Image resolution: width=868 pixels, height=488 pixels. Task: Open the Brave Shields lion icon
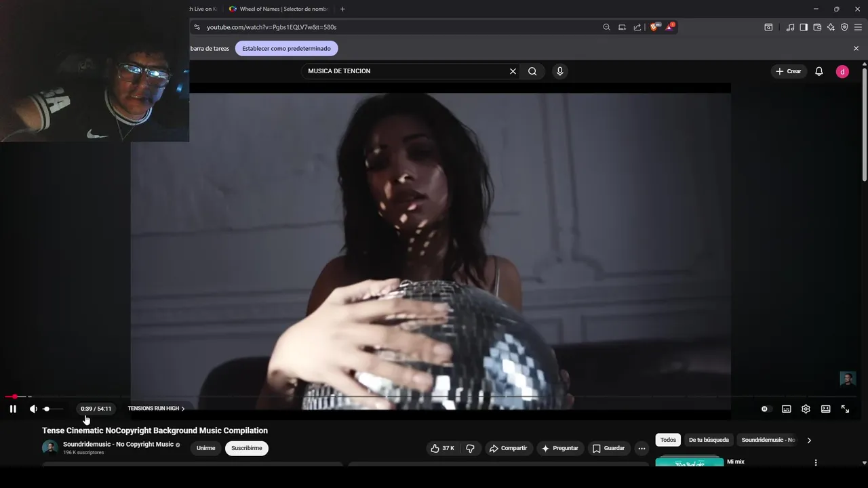point(654,27)
